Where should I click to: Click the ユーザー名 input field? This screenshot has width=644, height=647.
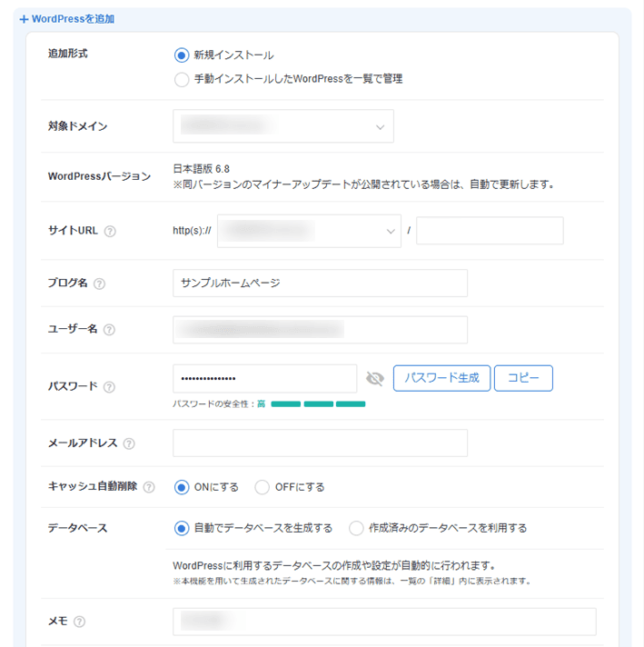tap(320, 330)
